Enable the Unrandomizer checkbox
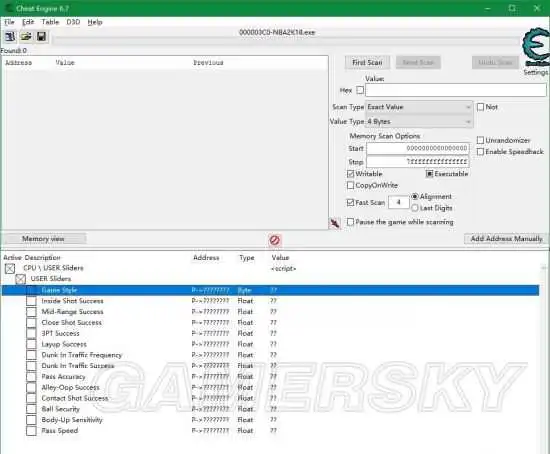550x454 pixels. [480, 140]
